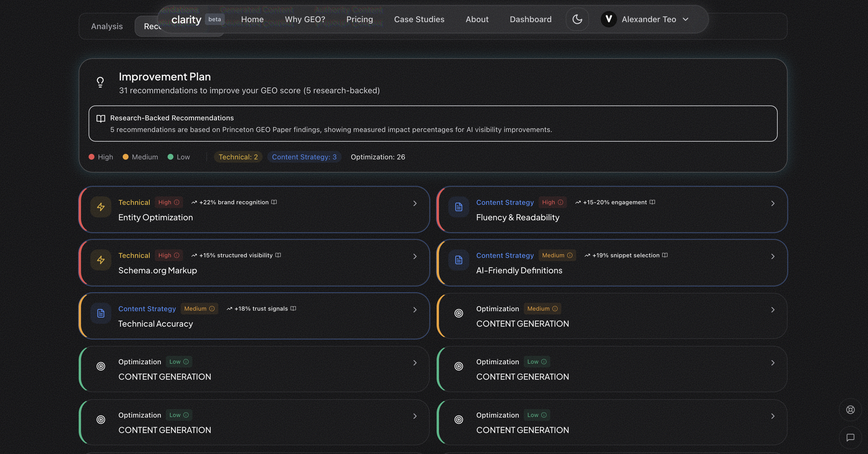
Task: Filter by Content Strategy: 3 chip
Action: coord(304,157)
